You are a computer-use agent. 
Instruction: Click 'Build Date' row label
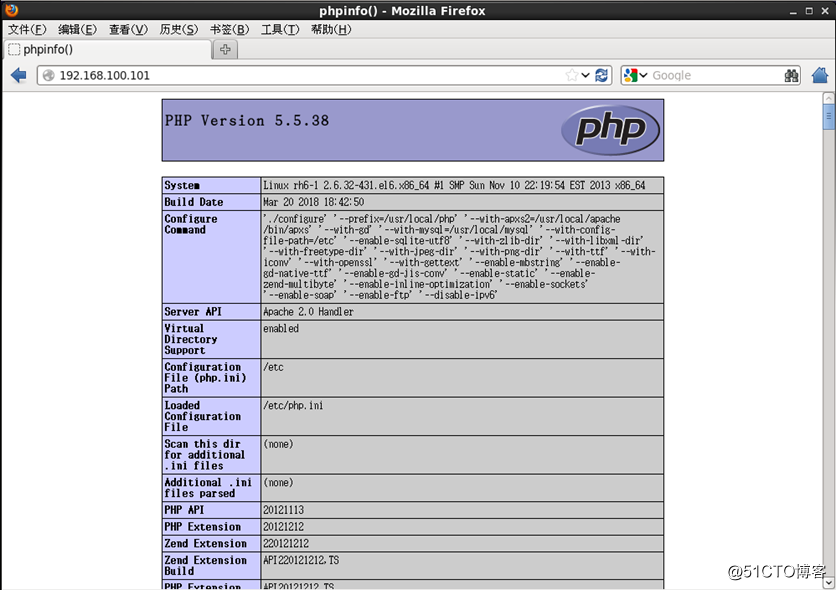coord(194,202)
